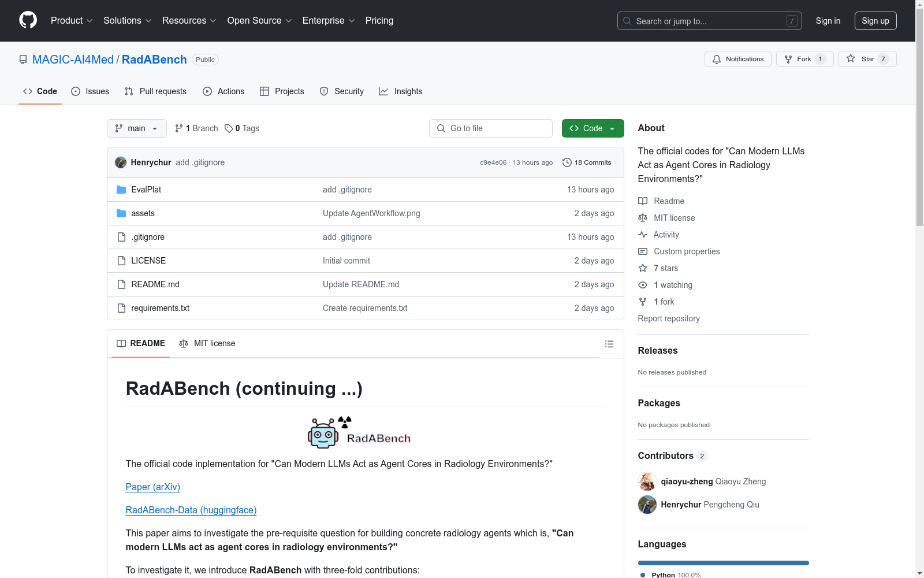Click Henrychur avatar in latest commit row

[x=121, y=162]
